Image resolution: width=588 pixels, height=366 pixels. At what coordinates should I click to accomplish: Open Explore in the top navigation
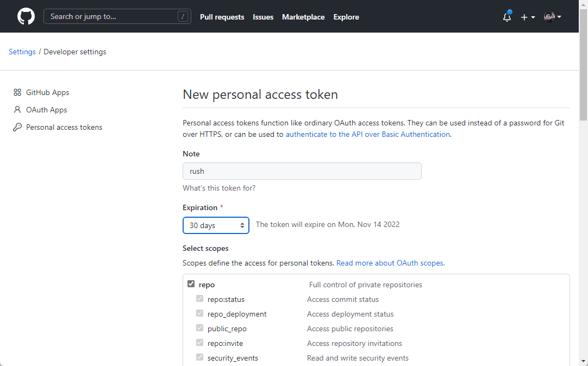click(346, 17)
